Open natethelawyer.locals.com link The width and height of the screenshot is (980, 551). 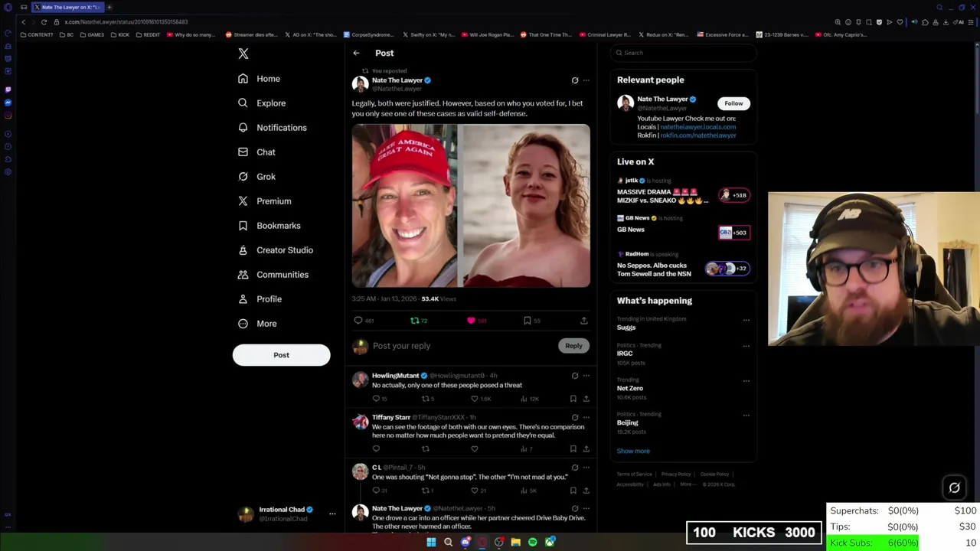(698, 127)
